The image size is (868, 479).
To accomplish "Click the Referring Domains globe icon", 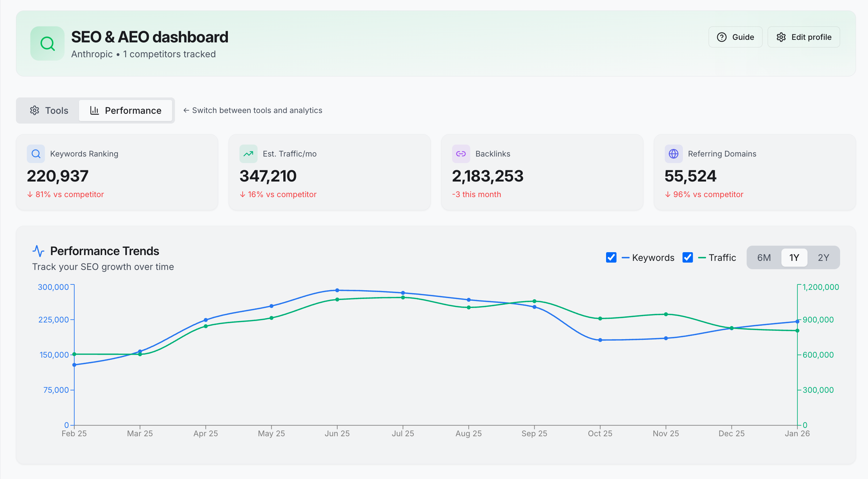I will click(673, 154).
